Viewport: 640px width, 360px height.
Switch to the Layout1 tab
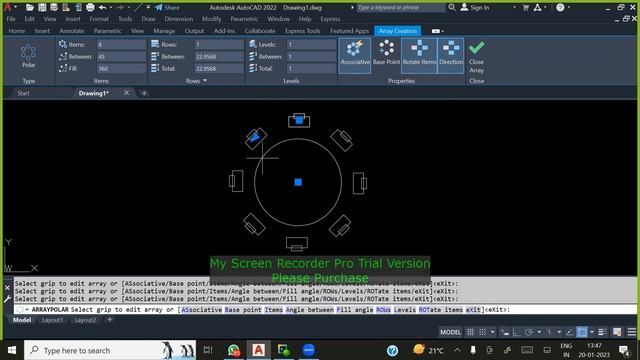[x=53, y=320]
